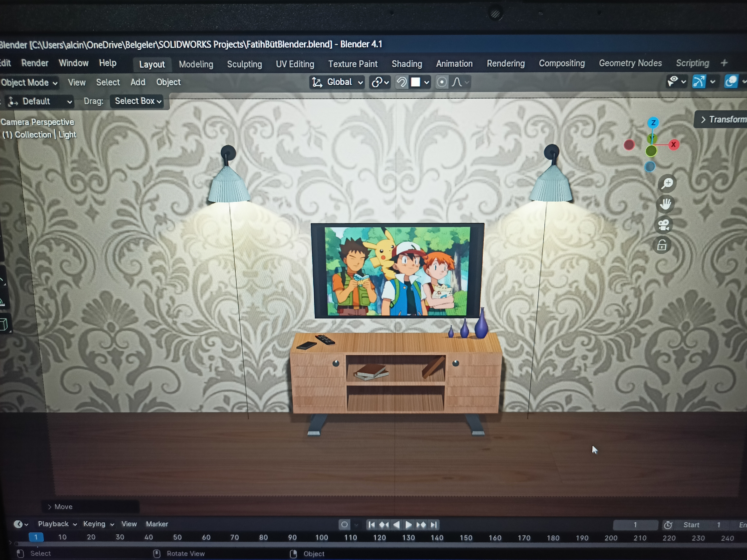Viewport: 747px width, 560px height.
Task: Open the timeline Marker menu
Action: tap(157, 524)
